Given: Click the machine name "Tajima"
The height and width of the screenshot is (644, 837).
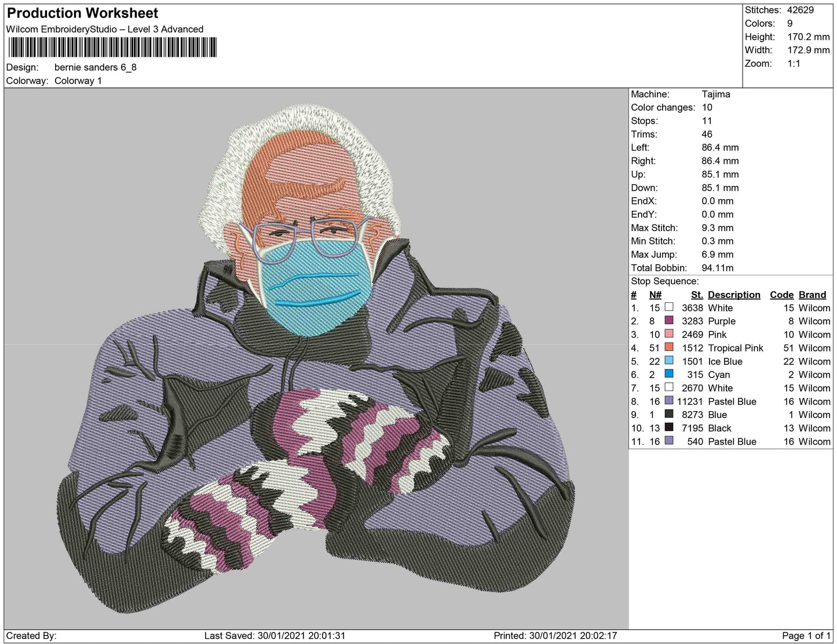Looking at the screenshot, I should coord(716,94).
